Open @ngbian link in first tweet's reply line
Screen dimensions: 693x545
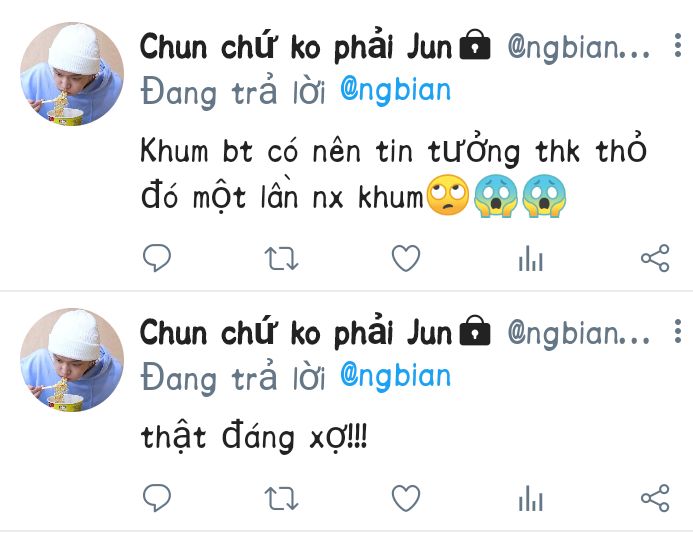(x=395, y=91)
